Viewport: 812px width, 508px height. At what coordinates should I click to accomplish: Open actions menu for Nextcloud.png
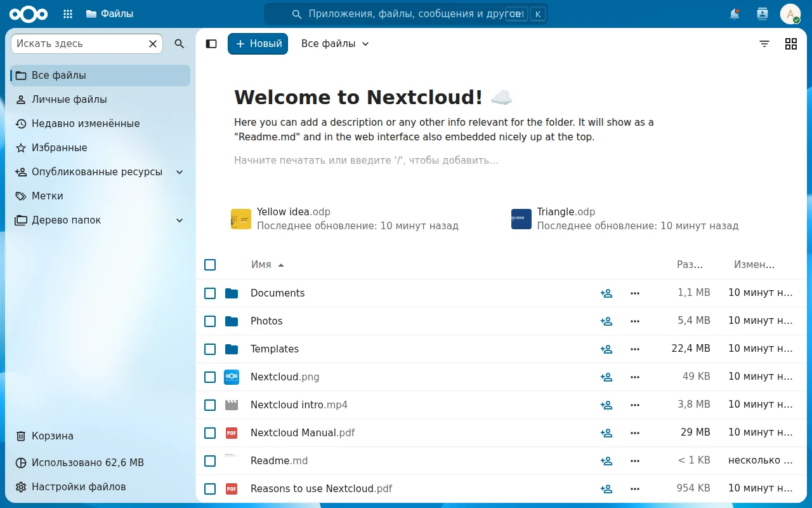coord(635,377)
